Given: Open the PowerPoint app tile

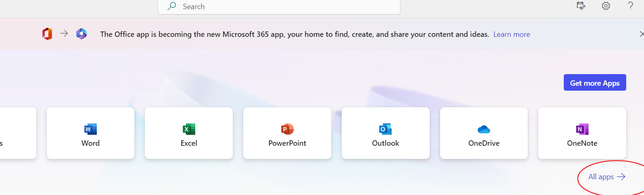Looking at the screenshot, I should [x=287, y=133].
